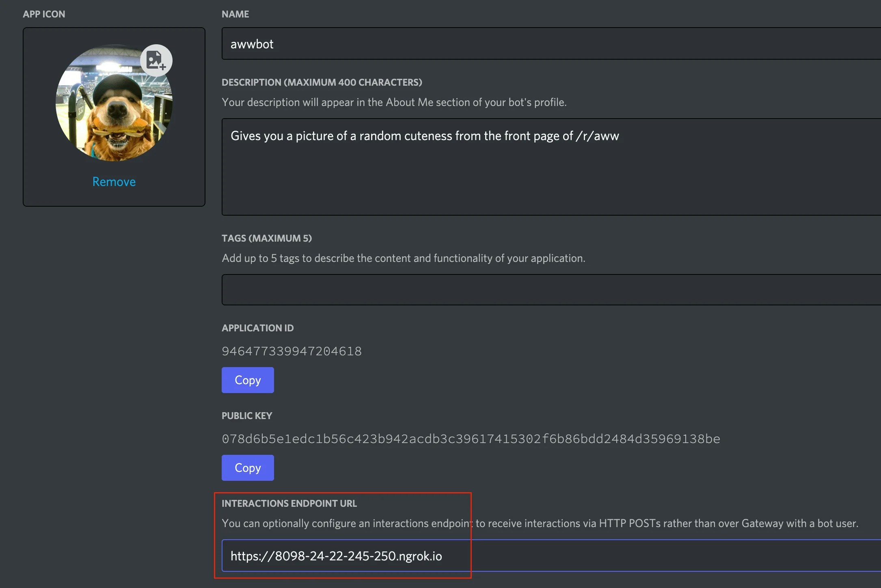Screen dimensions: 881x588
Task: Click the TAGS (MAXIMUM 5) heading
Action: [267, 238]
